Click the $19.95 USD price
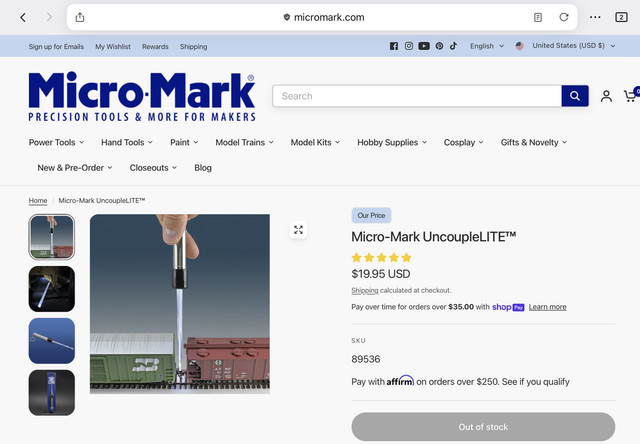Image resolution: width=640 pixels, height=444 pixels. pyautogui.click(x=381, y=274)
